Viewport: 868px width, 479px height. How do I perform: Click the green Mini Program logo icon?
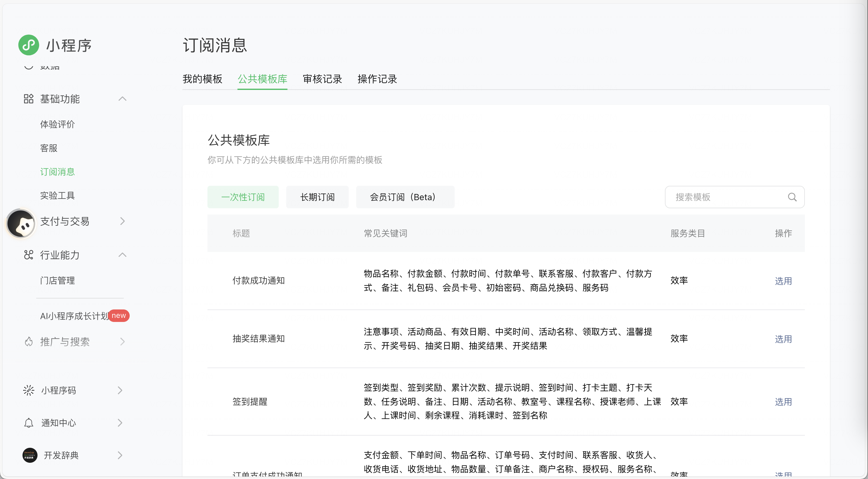coord(29,45)
